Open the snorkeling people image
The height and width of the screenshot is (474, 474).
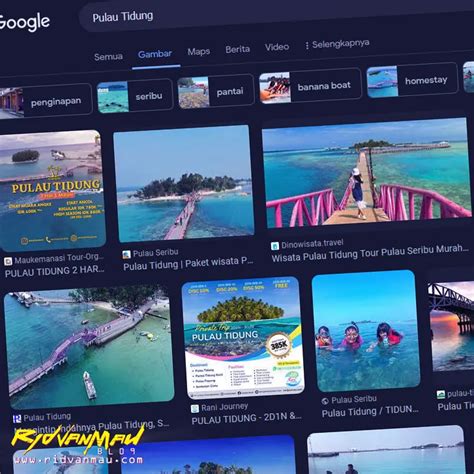click(x=366, y=331)
